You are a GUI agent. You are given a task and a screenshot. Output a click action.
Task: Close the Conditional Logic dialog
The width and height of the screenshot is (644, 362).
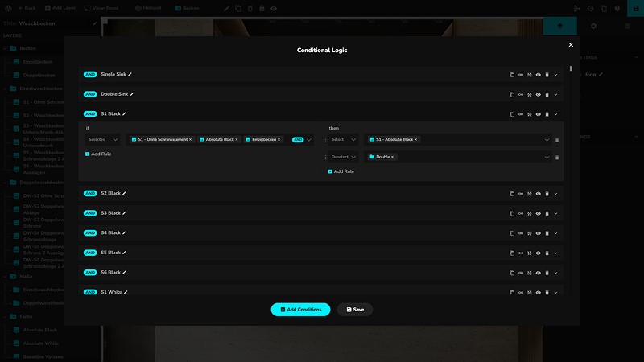pos(571,45)
